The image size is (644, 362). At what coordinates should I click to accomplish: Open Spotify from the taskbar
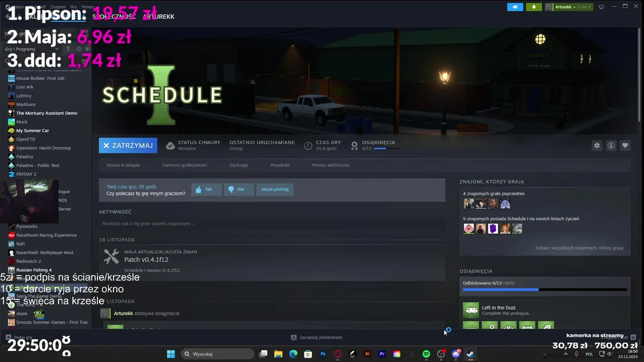426,354
